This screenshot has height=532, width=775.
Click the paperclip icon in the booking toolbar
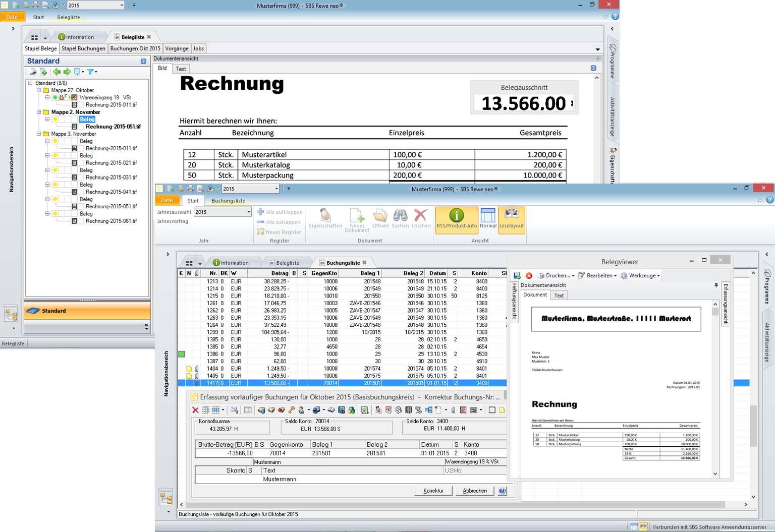tap(454, 409)
